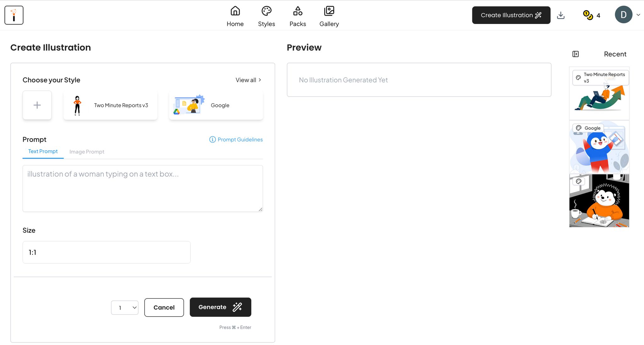Image resolution: width=644 pixels, height=345 pixels.
Task: Open the Home page
Action: pos(235,16)
